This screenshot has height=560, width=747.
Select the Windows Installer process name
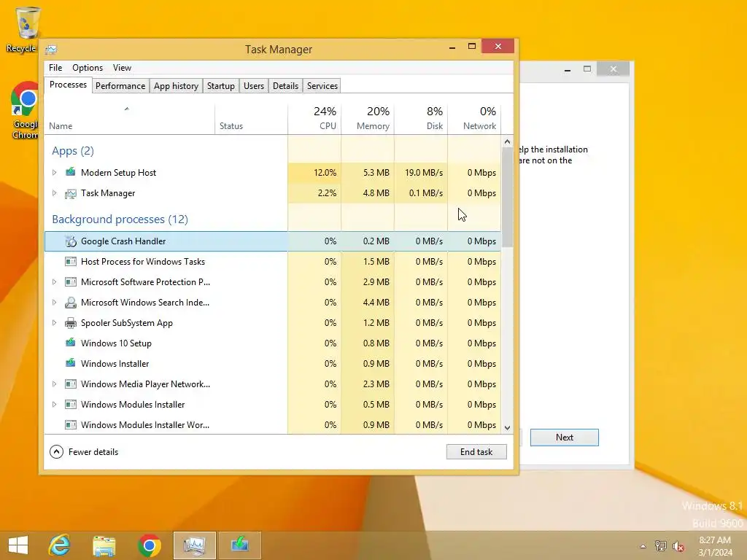click(x=115, y=363)
